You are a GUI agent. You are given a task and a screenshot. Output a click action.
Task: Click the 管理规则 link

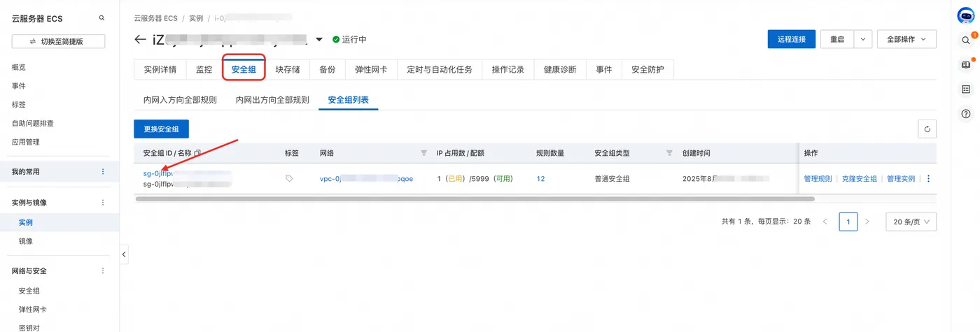(x=818, y=179)
